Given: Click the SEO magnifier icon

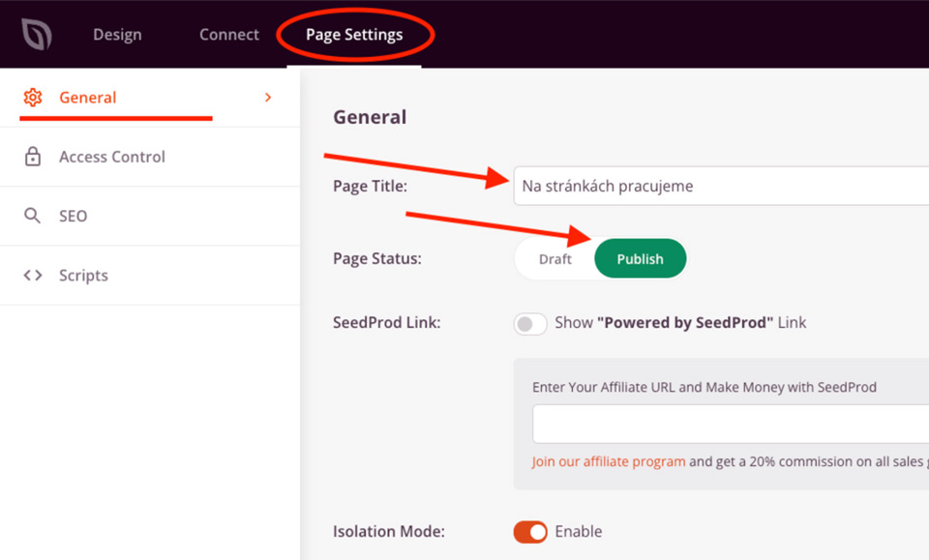Looking at the screenshot, I should click(32, 216).
